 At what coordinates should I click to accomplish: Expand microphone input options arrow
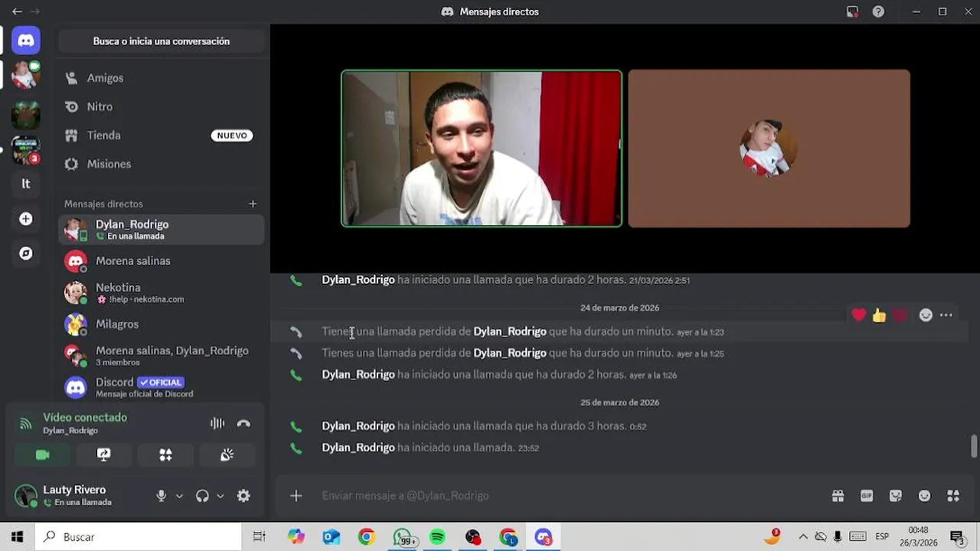pyautogui.click(x=179, y=496)
